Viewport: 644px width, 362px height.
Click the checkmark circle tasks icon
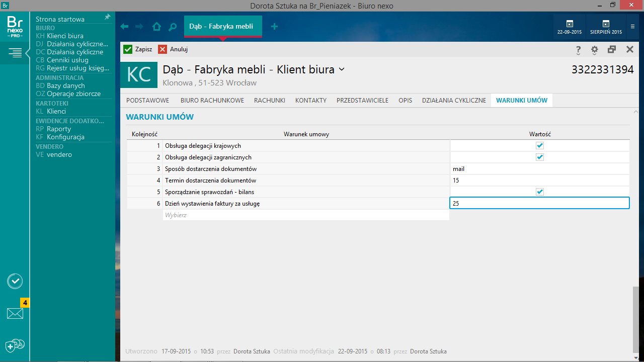pyautogui.click(x=15, y=281)
